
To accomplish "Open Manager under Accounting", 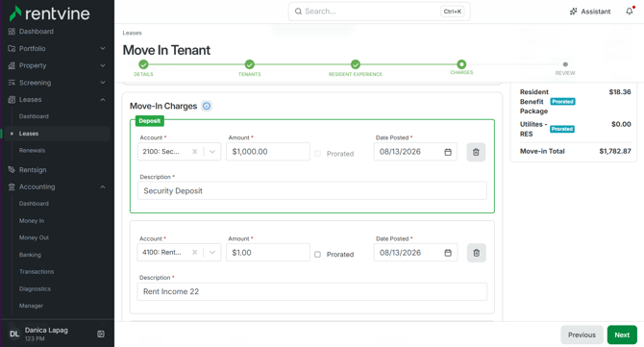I will tap(31, 306).
